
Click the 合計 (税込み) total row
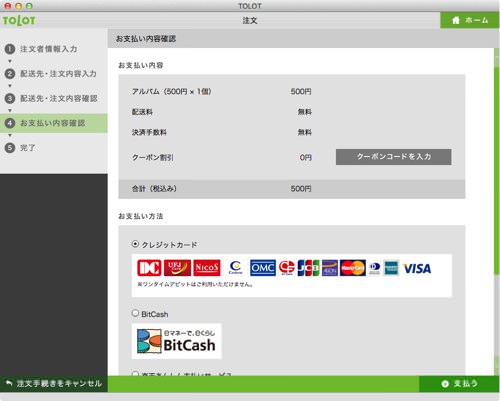point(292,189)
